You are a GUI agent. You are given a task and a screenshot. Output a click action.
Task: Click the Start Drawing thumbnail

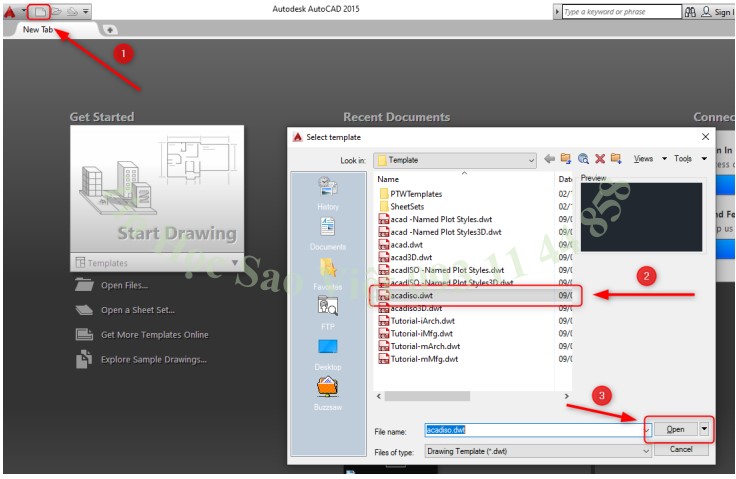coord(157,189)
